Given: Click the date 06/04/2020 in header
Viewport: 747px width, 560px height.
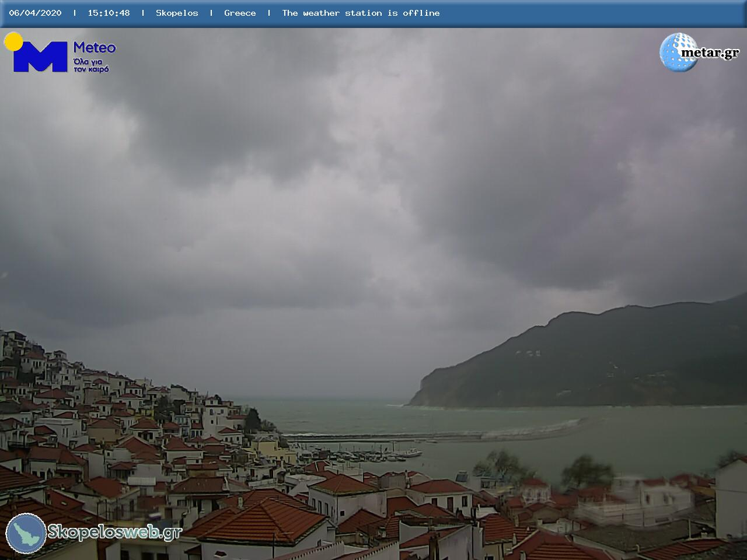Looking at the screenshot, I should (35, 13).
